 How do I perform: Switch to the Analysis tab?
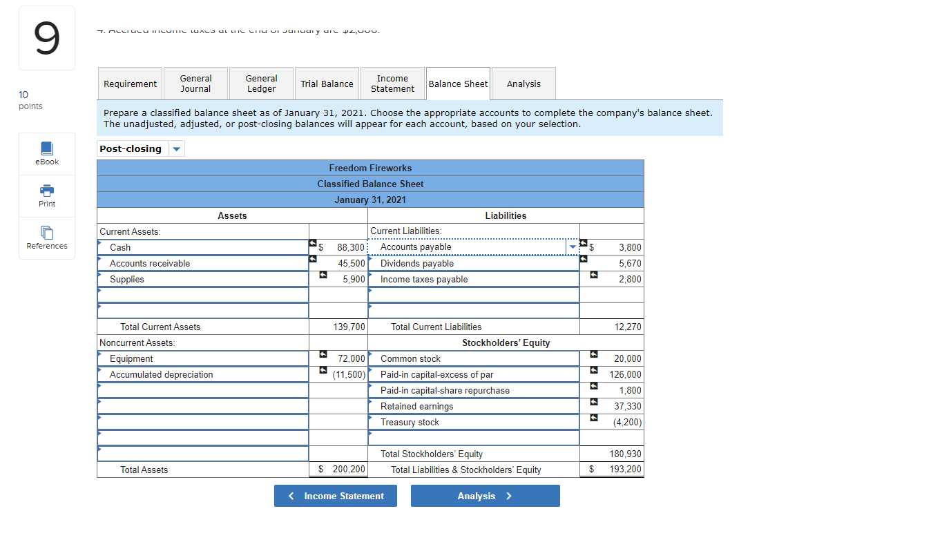click(x=523, y=84)
